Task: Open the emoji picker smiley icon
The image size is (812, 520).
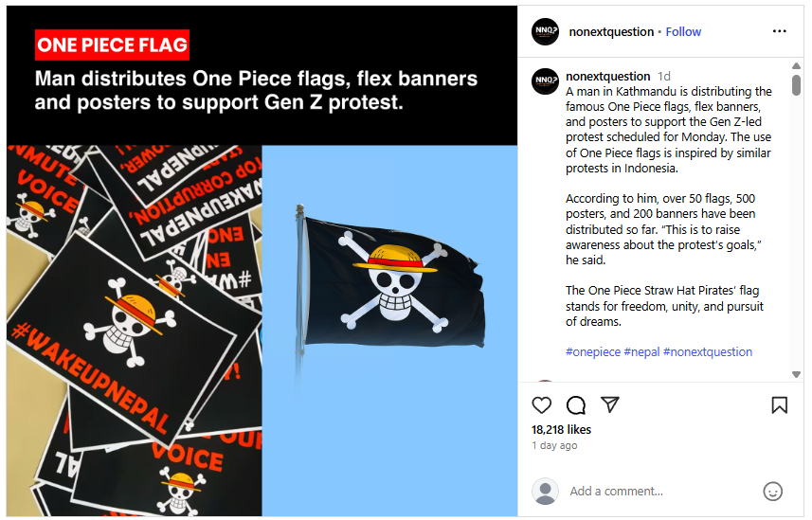Action: (772, 491)
